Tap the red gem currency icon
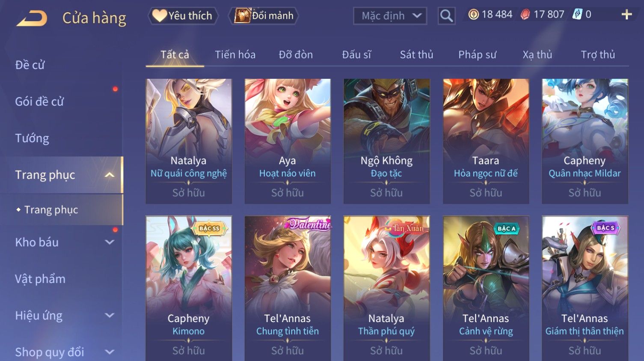 pyautogui.click(x=525, y=15)
